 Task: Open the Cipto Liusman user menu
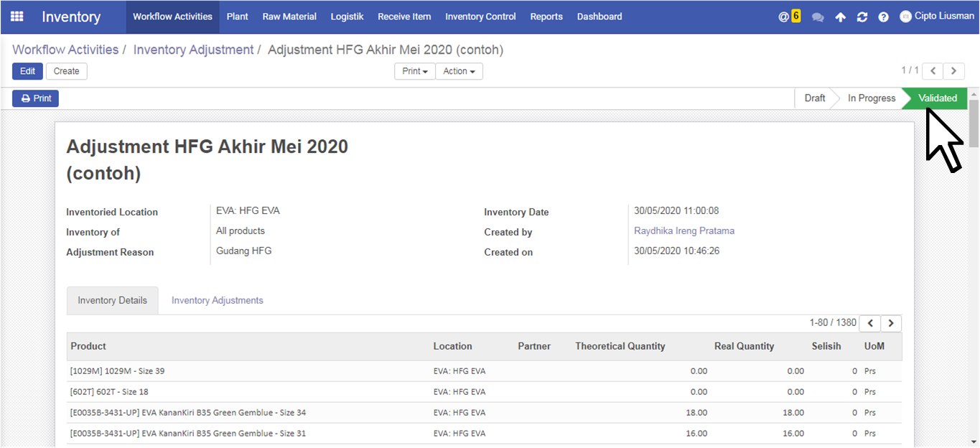[x=937, y=17]
